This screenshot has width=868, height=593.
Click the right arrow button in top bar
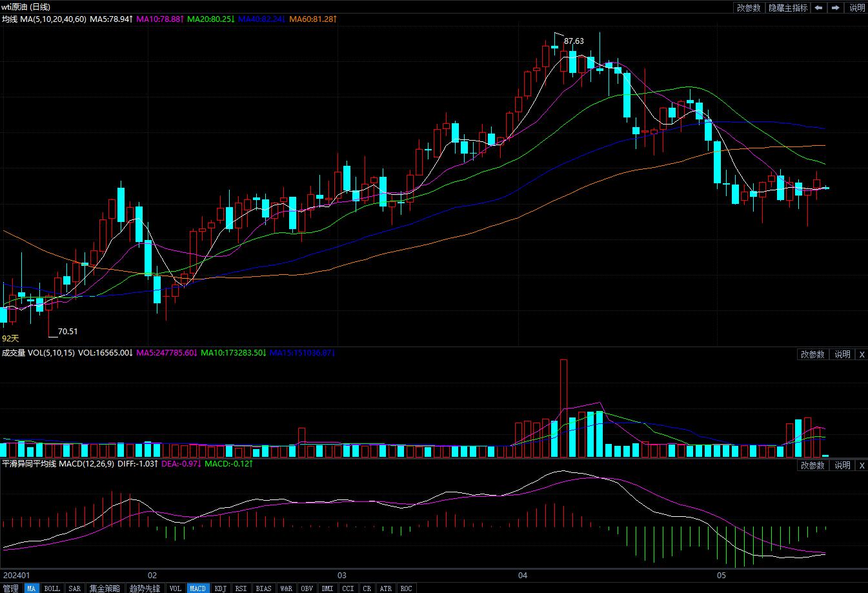836,8
